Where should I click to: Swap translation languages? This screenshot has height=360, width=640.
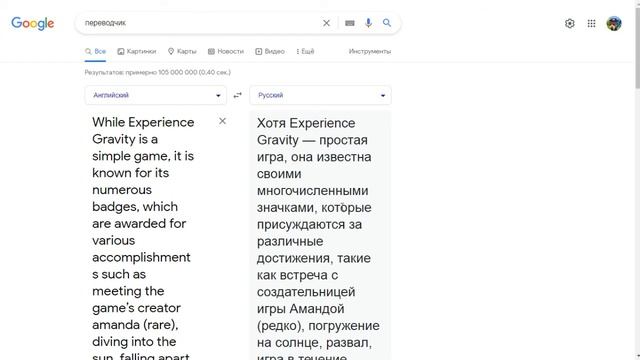pyautogui.click(x=238, y=96)
